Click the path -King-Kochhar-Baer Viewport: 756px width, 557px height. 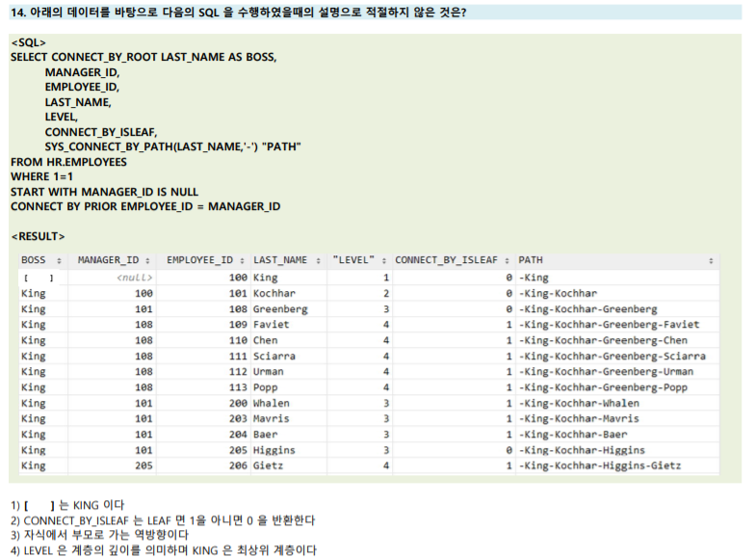(573, 435)
